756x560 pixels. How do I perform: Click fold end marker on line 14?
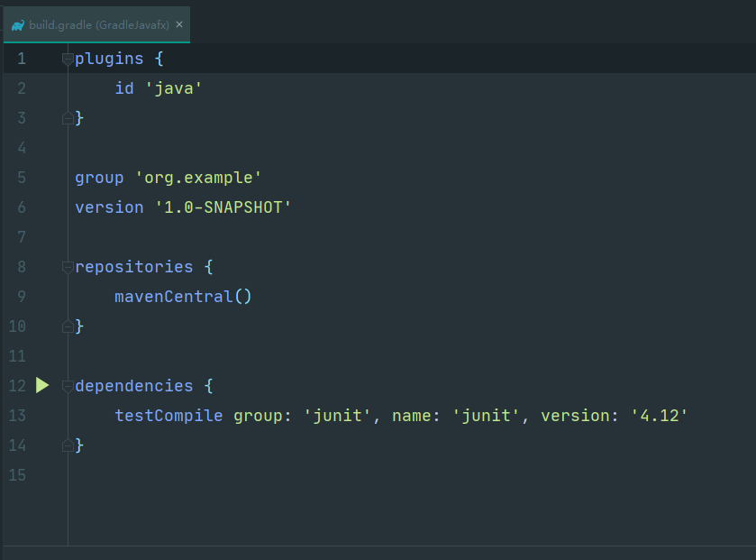coord(67,445)
